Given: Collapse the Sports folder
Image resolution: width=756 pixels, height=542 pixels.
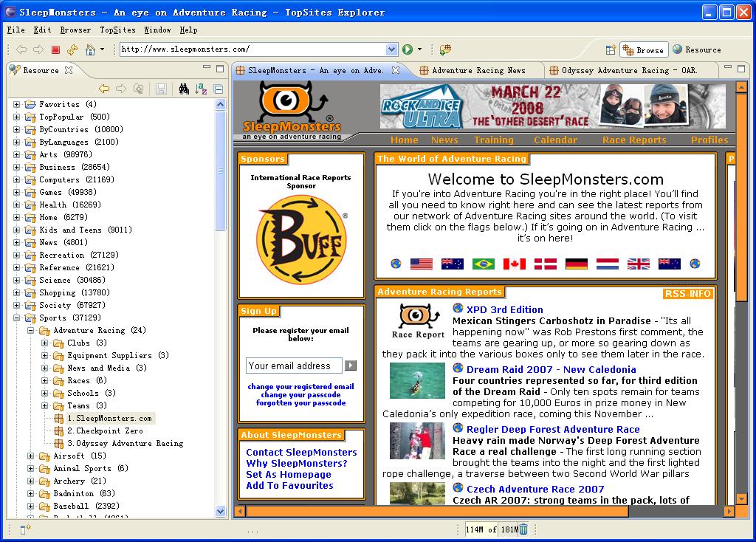Looking at the screenshot, I should coord(16,318).
